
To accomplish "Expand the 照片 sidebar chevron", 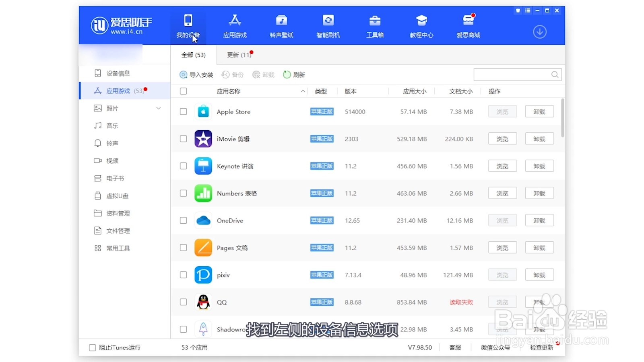I will point(159,108).
